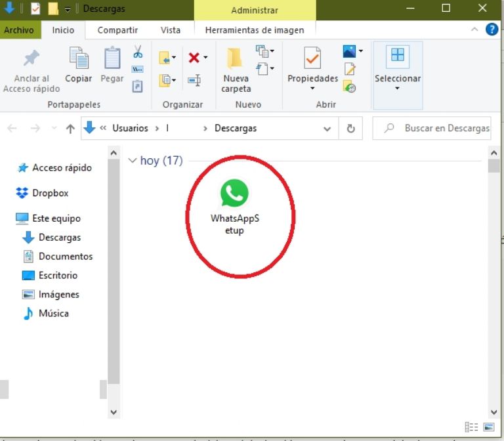Open Escritorio in navigation pane
The height and width of the screenshot is (441, 504).
50,275
